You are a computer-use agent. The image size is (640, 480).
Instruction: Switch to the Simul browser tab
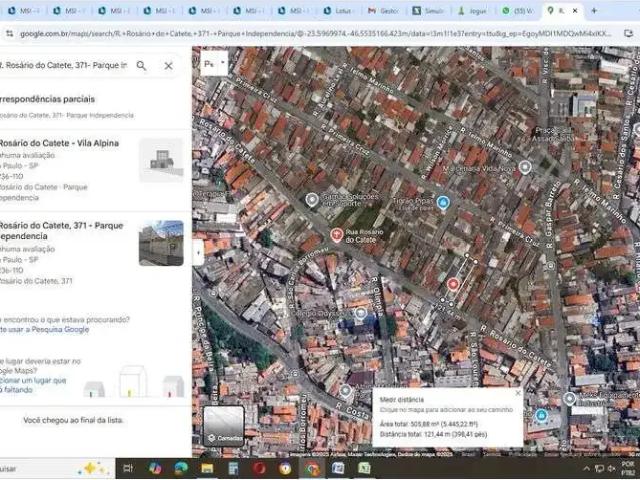(428, 11)
